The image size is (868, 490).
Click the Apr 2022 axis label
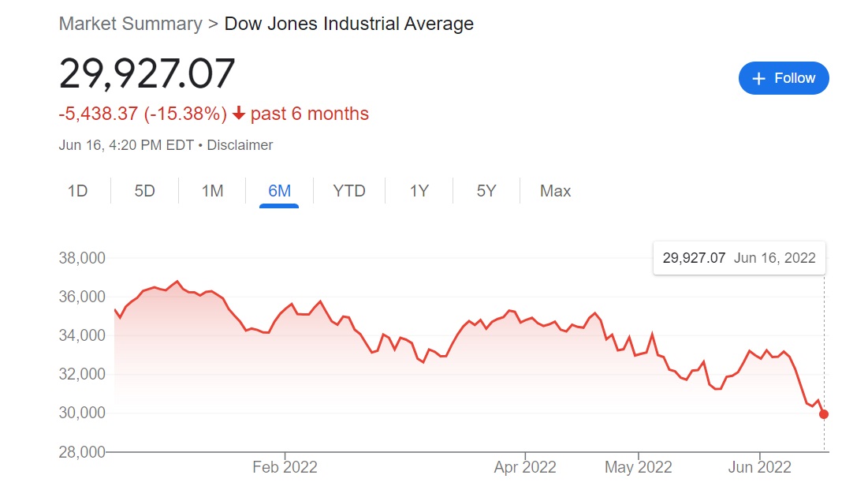click(x=524, y=467)
